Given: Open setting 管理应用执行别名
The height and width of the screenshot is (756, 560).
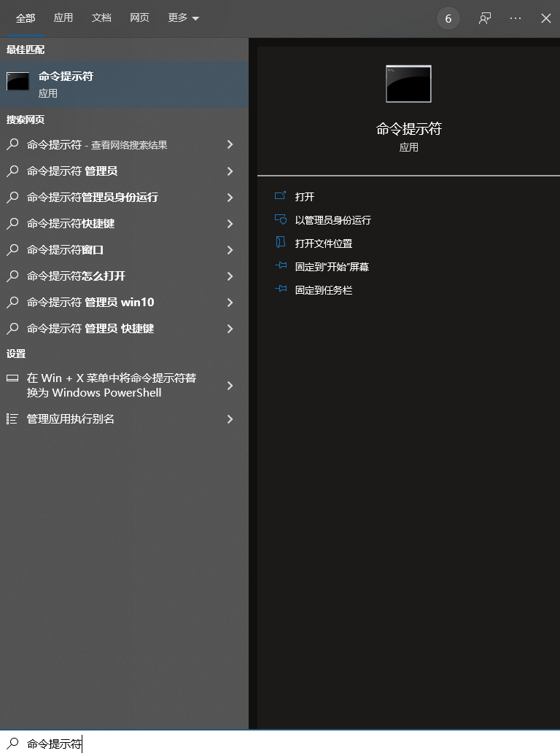Looking at the screenshot, I should (125, 419).
